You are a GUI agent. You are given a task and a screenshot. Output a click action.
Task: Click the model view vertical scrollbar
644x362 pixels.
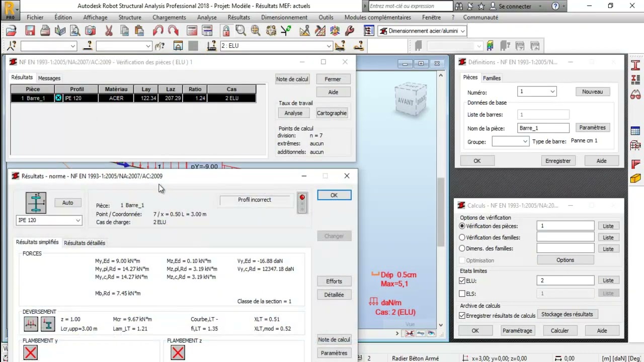[x=441, y=211]
